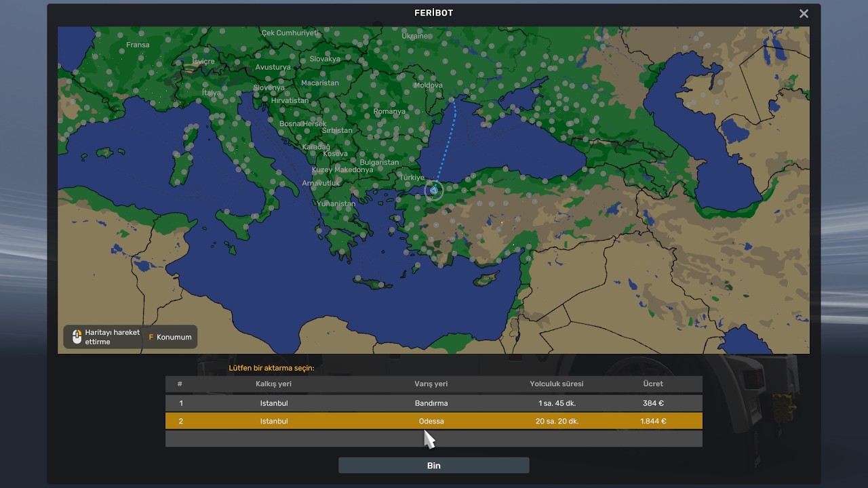Click the Ücret column header
The image size is (868, 488).
(x=653, y=384)
